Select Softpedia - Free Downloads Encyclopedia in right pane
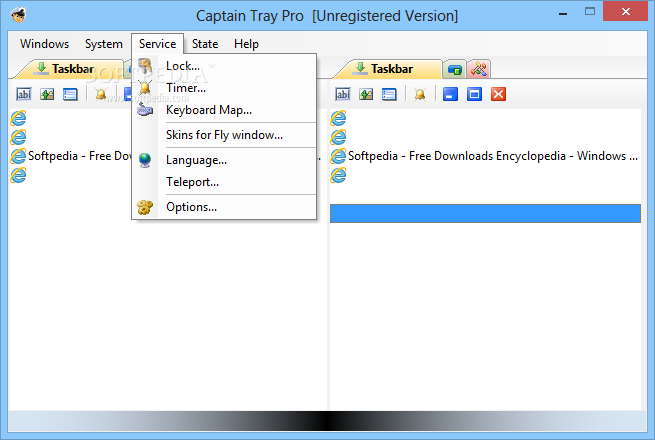 (485, 156)
